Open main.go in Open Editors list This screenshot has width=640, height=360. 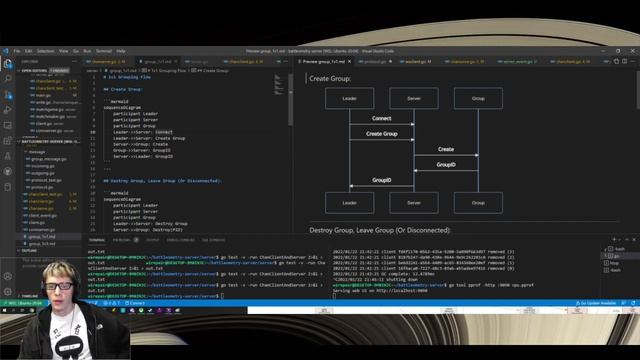pyautogui.click(x=43, y=95)
